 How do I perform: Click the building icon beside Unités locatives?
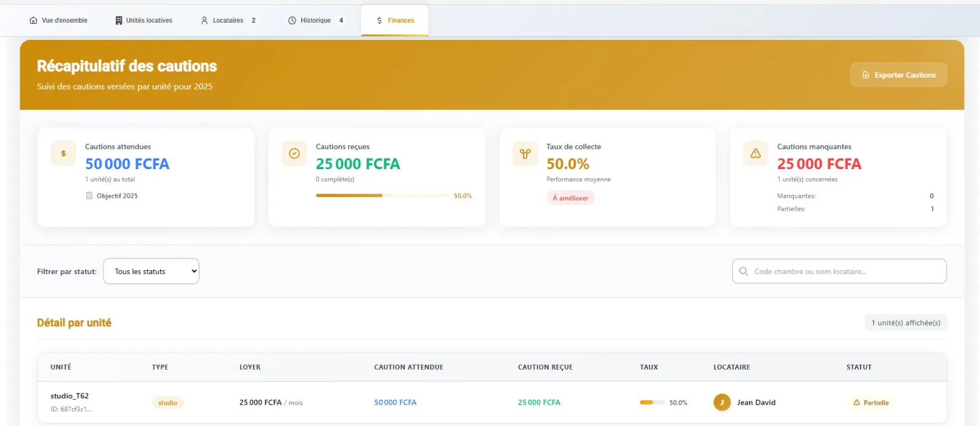(x=119, y=20)
